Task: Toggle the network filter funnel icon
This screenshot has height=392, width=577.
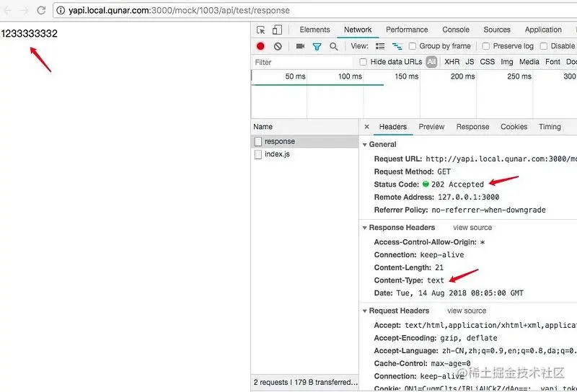Action: pos(317,46)
